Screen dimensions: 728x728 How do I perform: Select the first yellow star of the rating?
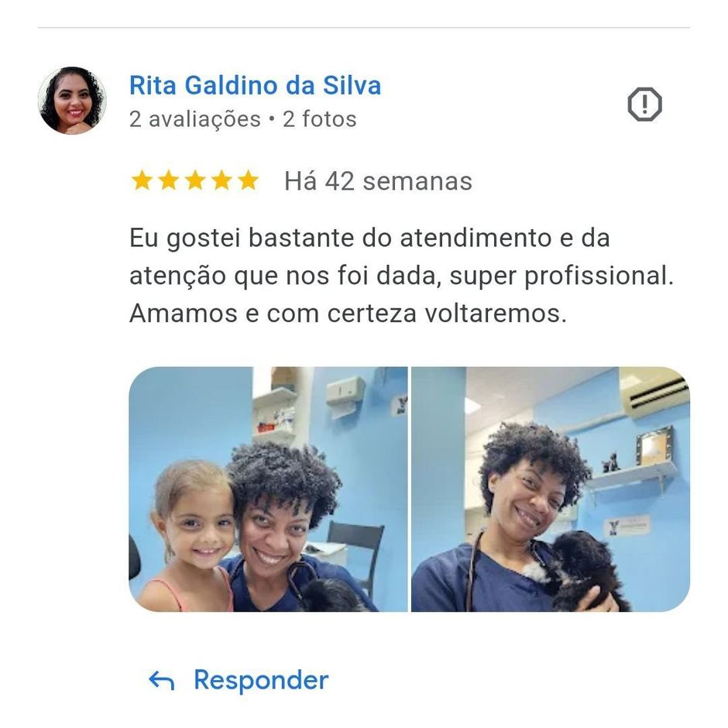(142, 180)
